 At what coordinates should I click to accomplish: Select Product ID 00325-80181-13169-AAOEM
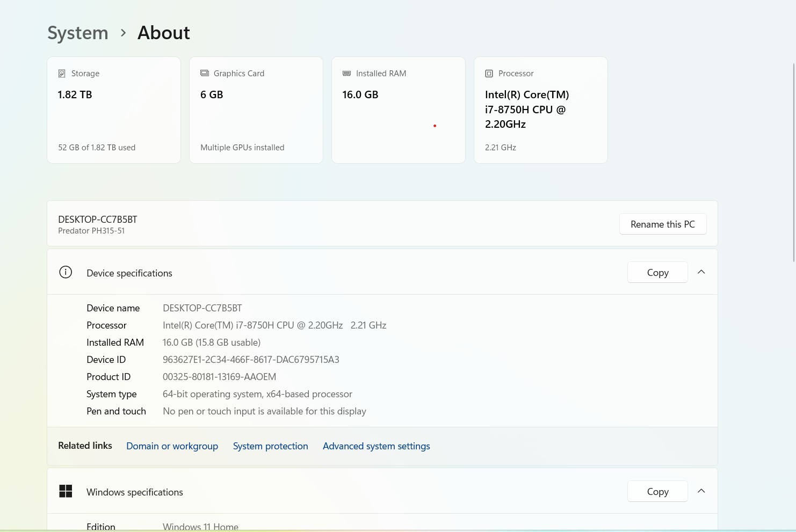point(219,377)
